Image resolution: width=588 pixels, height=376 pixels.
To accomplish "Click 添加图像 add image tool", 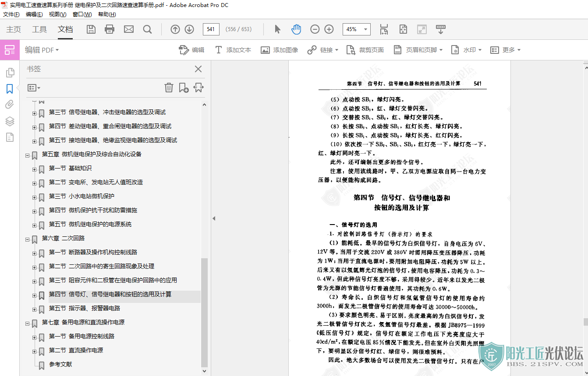I will point(280,50).
